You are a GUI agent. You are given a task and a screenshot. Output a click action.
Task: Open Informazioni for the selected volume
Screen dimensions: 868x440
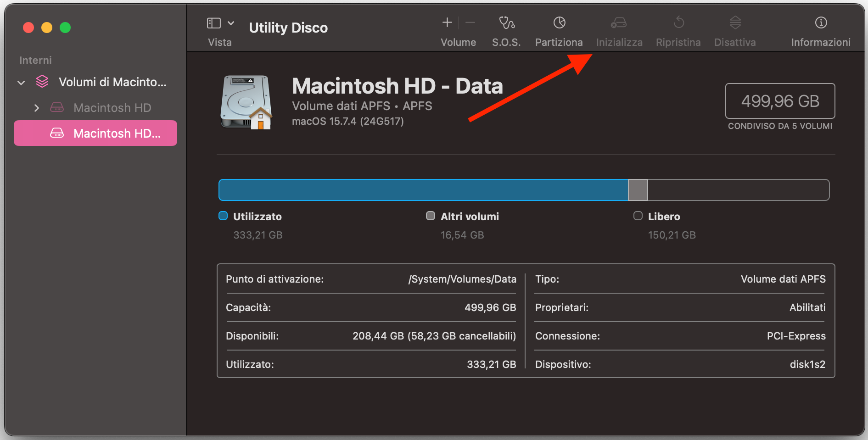[x=820, y=22]
